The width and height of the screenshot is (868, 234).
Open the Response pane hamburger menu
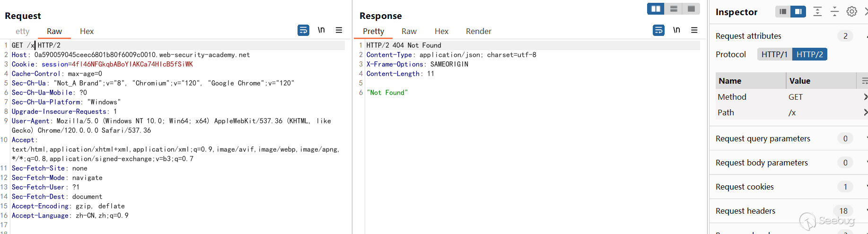694,30
